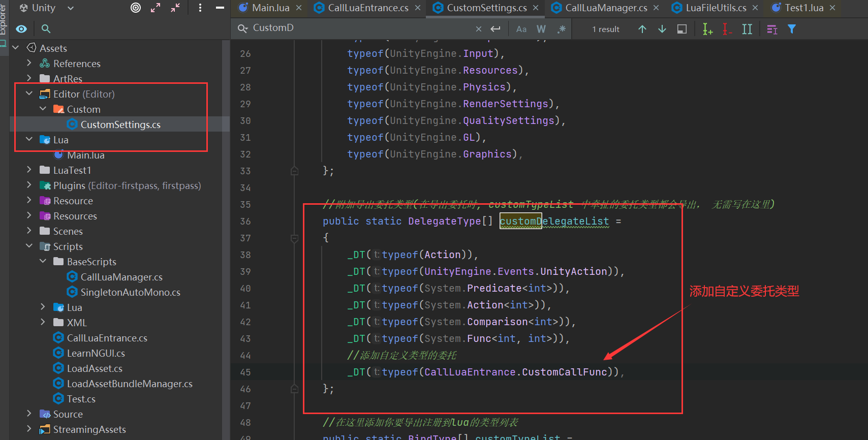Click the locate/select opened file target icon
This screenshot has width=868, height=440.
(136, 8)
